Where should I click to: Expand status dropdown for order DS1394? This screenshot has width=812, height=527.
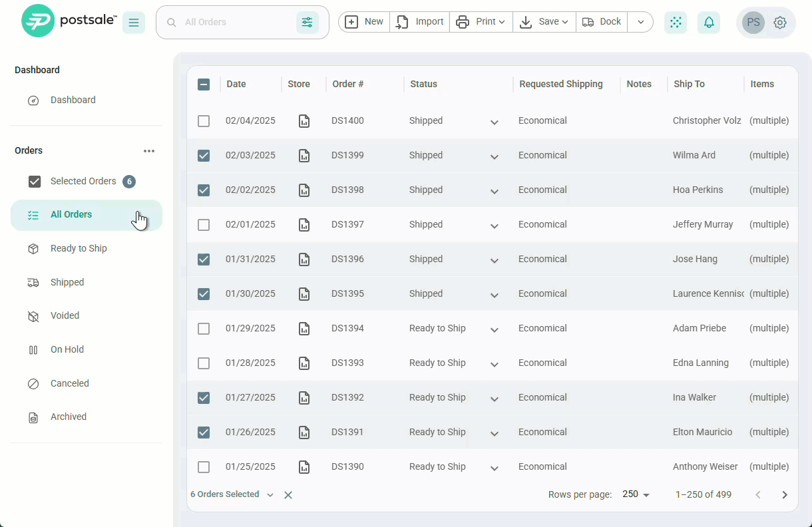(495, 329)
